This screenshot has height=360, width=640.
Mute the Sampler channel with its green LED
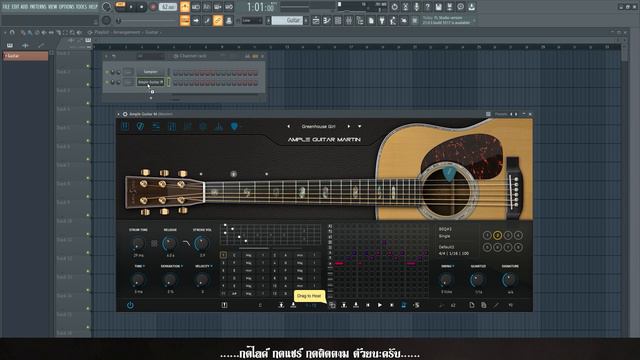[x=107, y=72]
